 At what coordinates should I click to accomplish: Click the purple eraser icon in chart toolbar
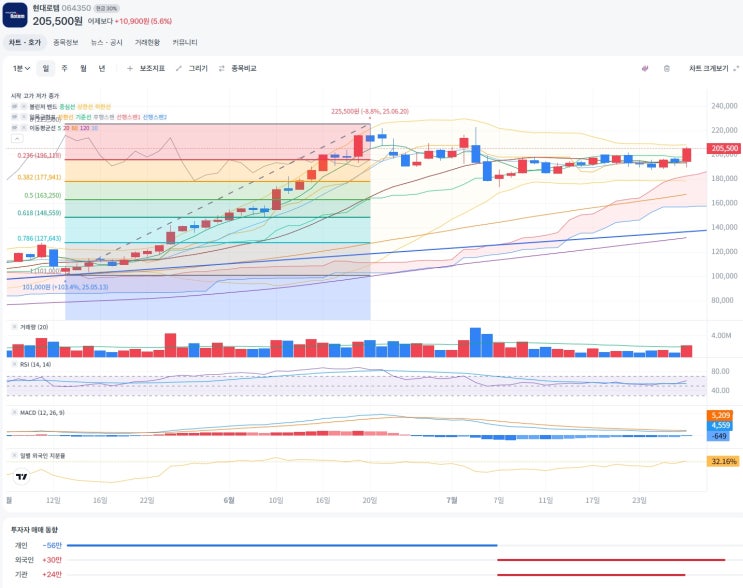(x=644, y=69)
